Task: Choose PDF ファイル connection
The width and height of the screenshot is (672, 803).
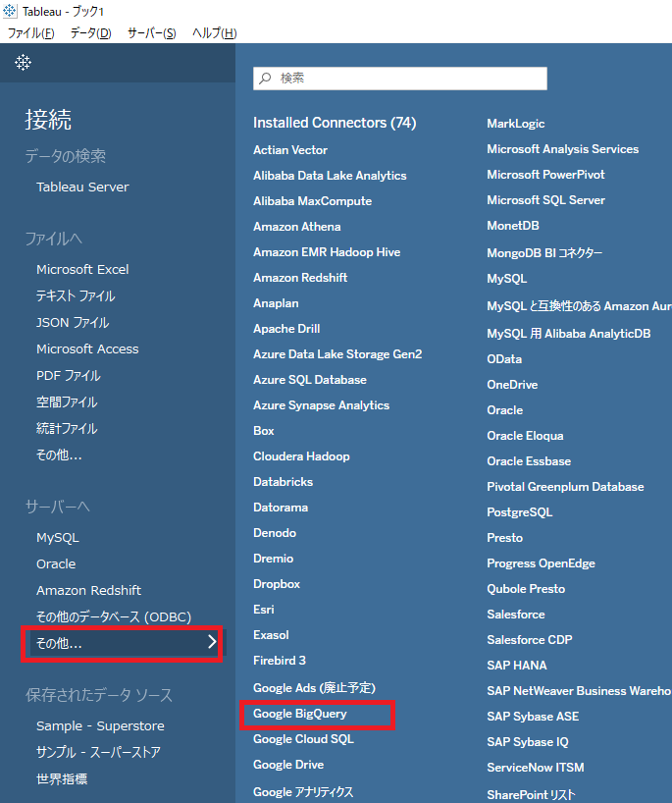Action: [69, 376]
